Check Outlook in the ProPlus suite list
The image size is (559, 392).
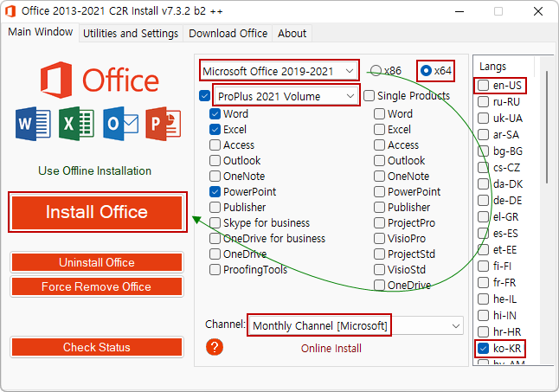tap(215, 160)
